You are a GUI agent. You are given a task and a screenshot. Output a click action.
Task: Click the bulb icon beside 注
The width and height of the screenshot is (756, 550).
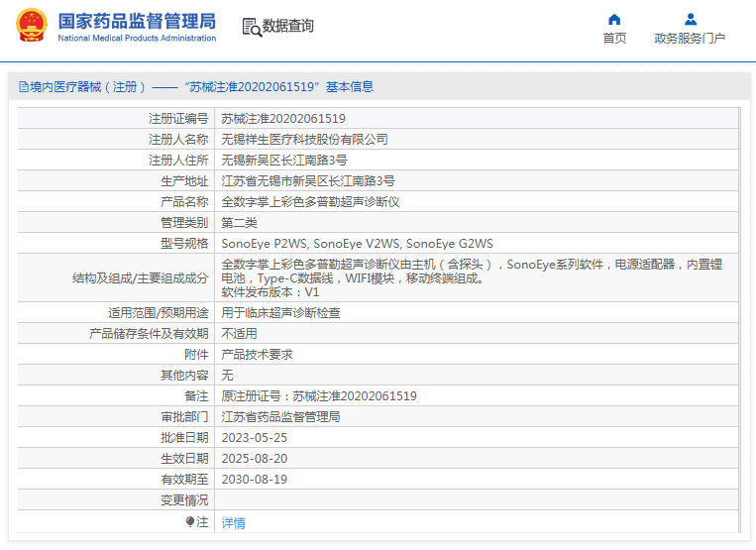point(190,521)
